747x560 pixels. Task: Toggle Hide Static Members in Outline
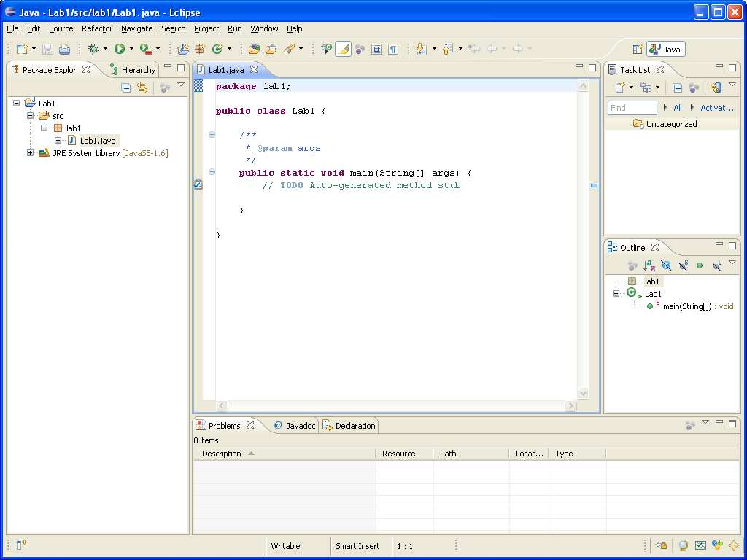pyautogui.click(x=683, y=265)
